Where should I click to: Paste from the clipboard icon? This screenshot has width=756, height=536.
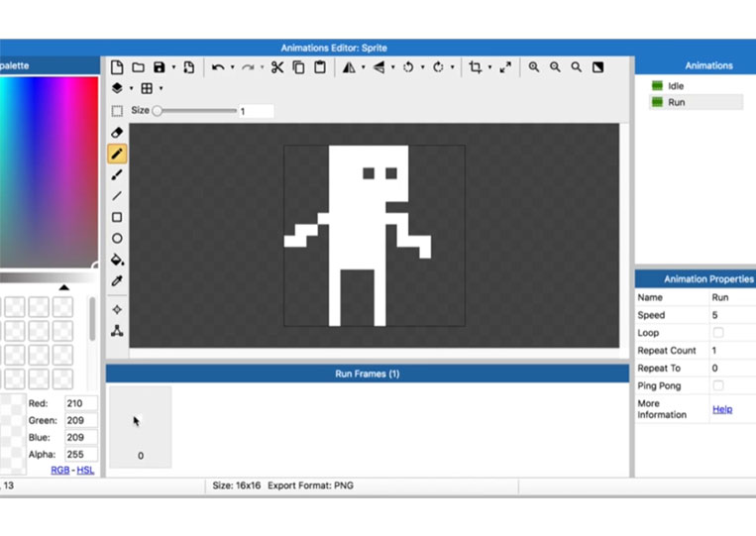(x=320, y=67)
